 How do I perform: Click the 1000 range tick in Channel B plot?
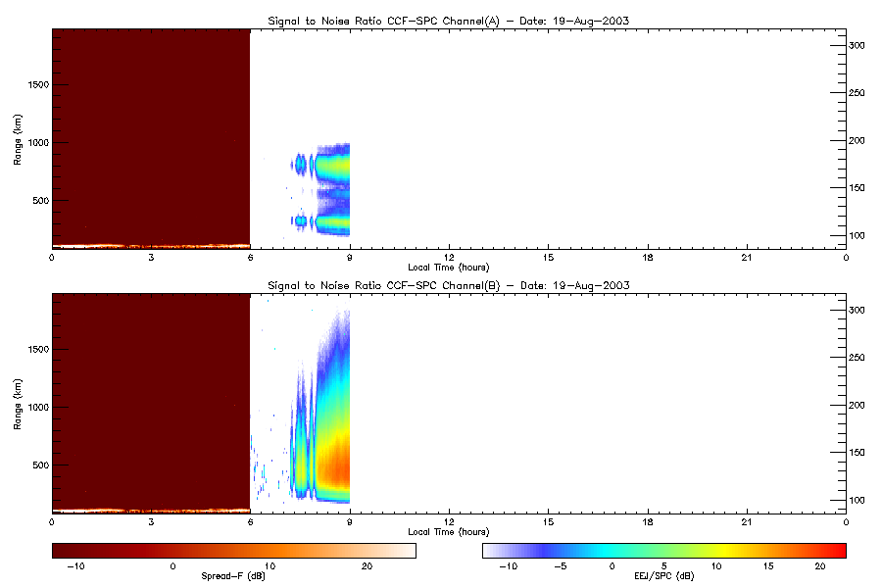pyautogui.click(x=38, y=408)
